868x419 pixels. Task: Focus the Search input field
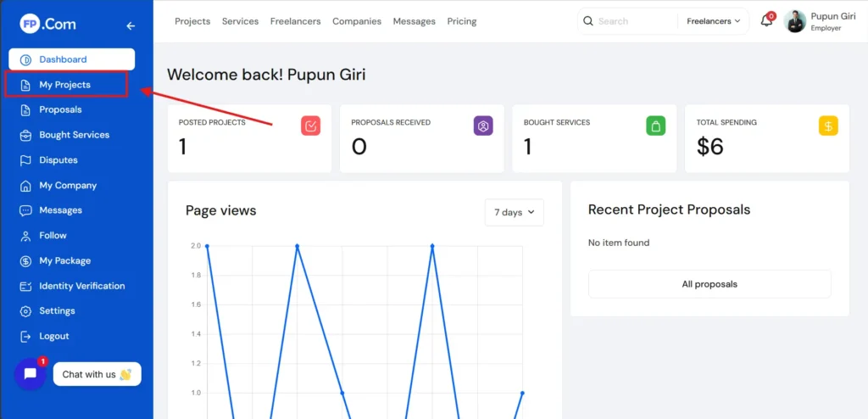point(634,21)
